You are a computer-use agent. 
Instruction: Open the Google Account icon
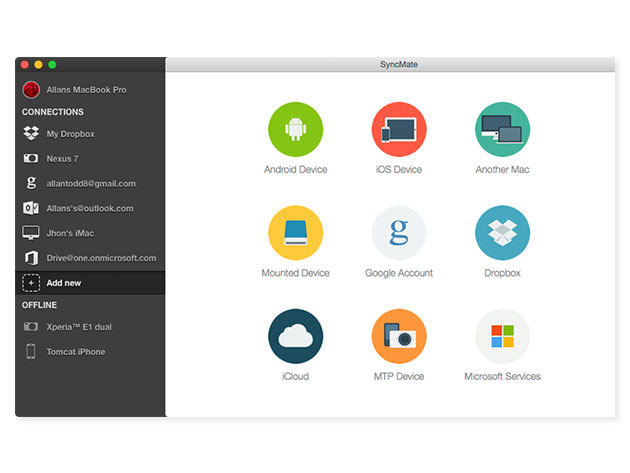pos(399,233)
